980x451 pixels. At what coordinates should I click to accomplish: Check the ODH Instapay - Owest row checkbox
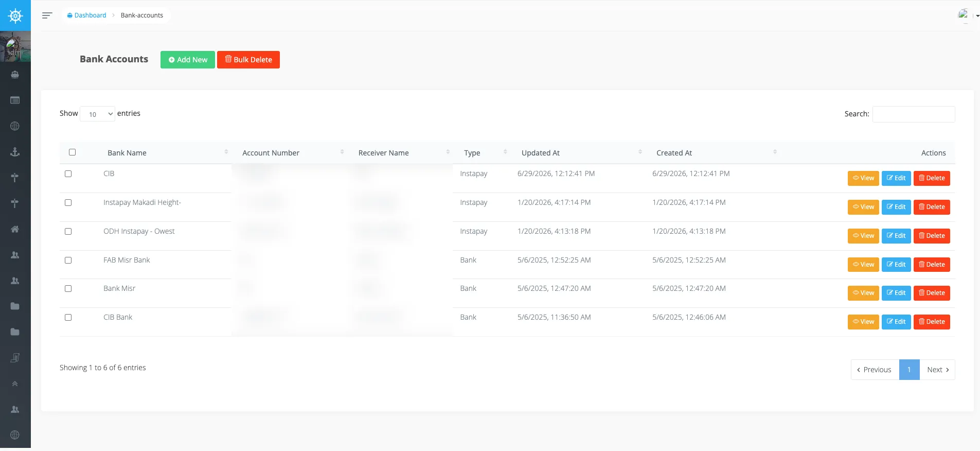(x=68, y=232)
